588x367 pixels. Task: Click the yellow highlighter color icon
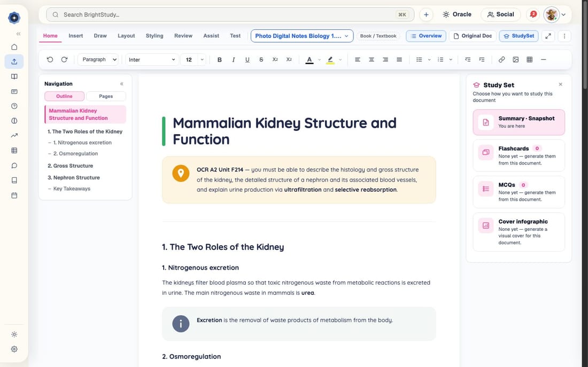[330, 60]
